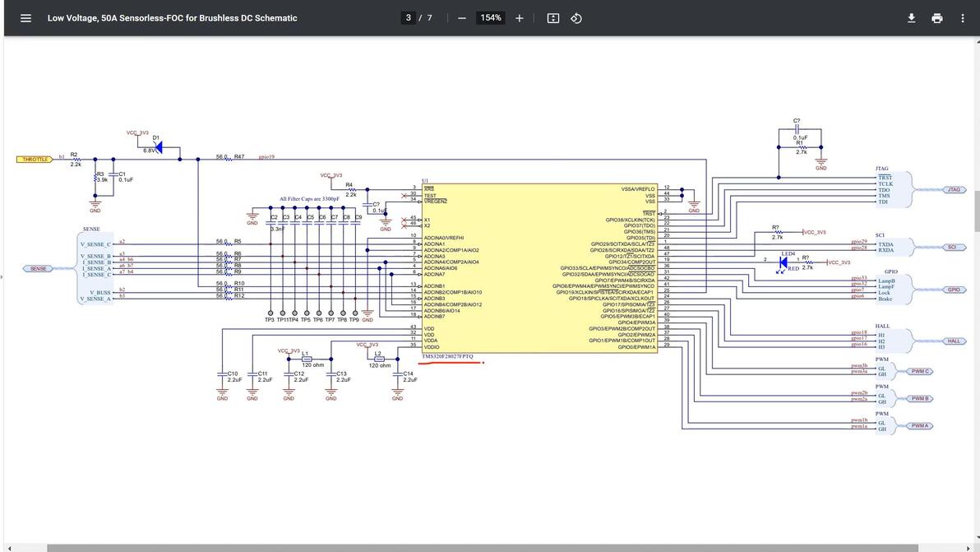Rotate the document counterclockwise
The image size is (980, 552).
pyautogui.click(x=576, y=18)
